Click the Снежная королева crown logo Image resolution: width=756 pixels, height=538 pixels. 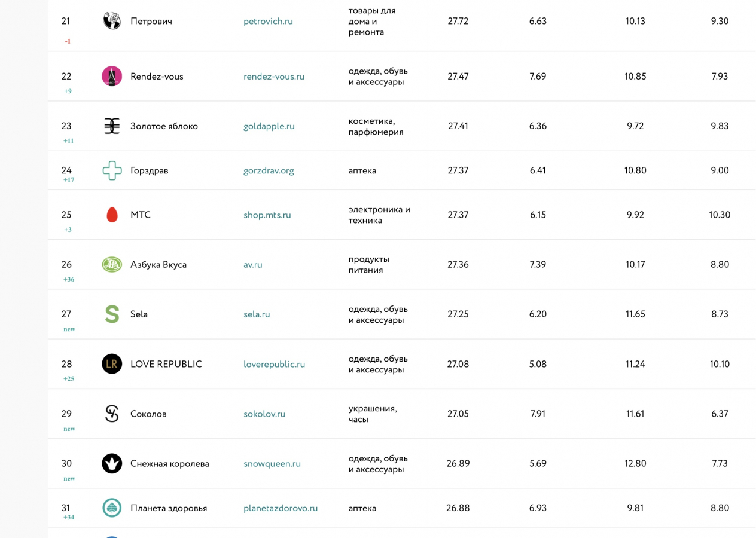112,463
